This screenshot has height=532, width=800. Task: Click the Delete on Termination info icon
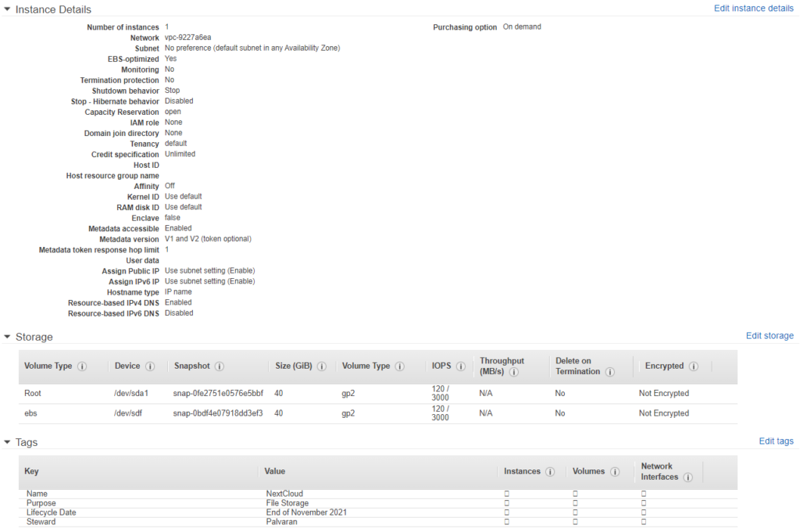[609, 372]
